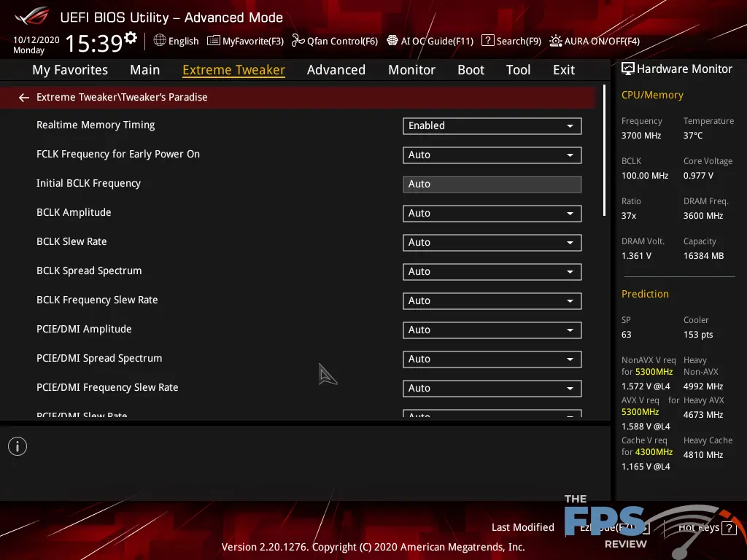The width and height of the screenshot is (747, 560).
Task: Click the 4992 MHz Heavy Non-AVX value
Action: (x=703, y=386)
